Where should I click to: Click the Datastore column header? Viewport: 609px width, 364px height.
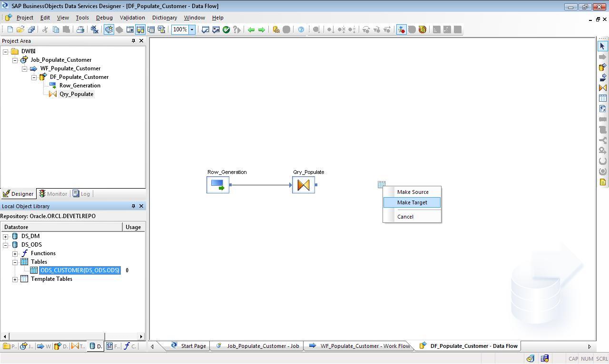pos(61,227)
